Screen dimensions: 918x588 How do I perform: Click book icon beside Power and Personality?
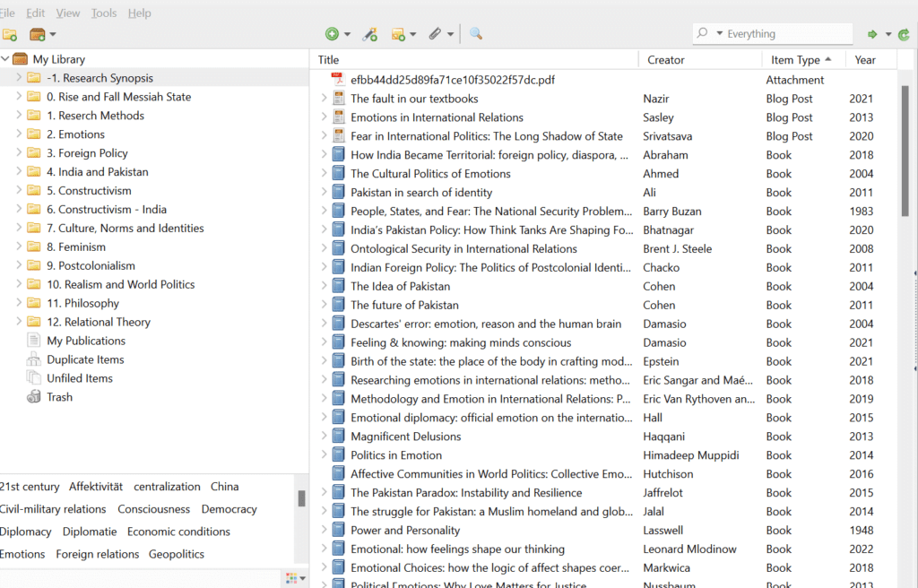338,530
